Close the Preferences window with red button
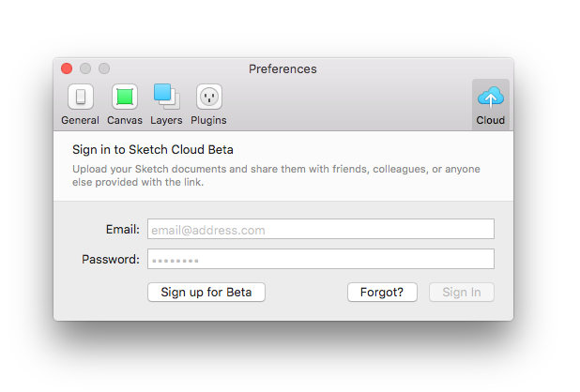Image resolution: width=580 pixels, height=392 pixels. click(x=67, y=68)
